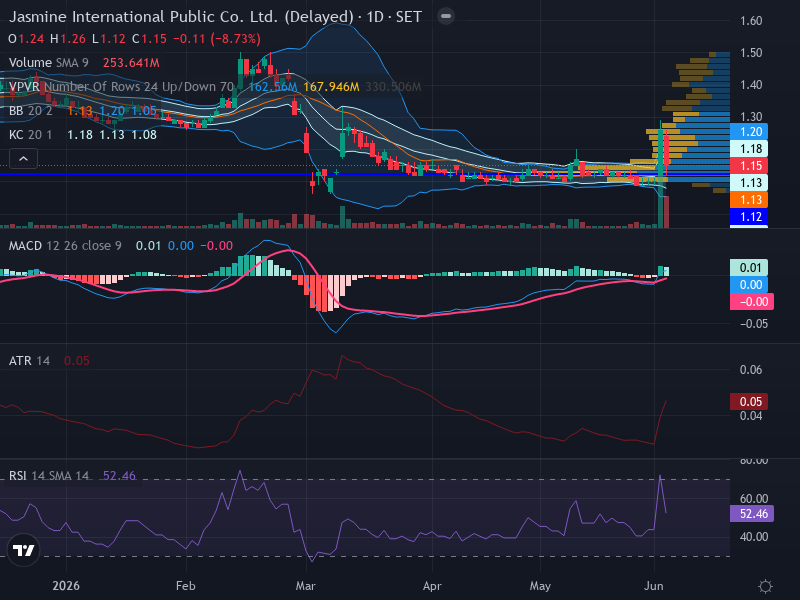Click the MACD 12 26 close 9 legend

(x=65, y=246)
